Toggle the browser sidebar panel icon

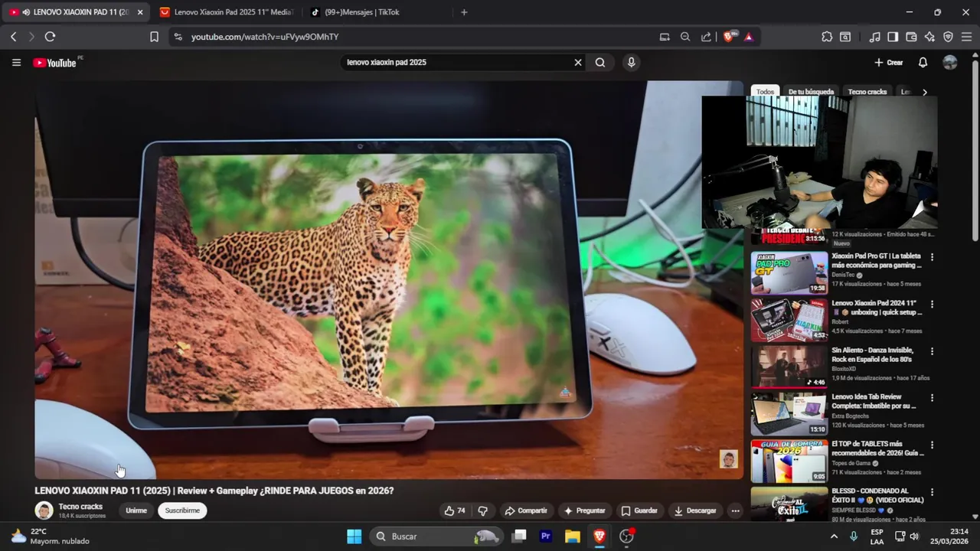tap(893, 37)
